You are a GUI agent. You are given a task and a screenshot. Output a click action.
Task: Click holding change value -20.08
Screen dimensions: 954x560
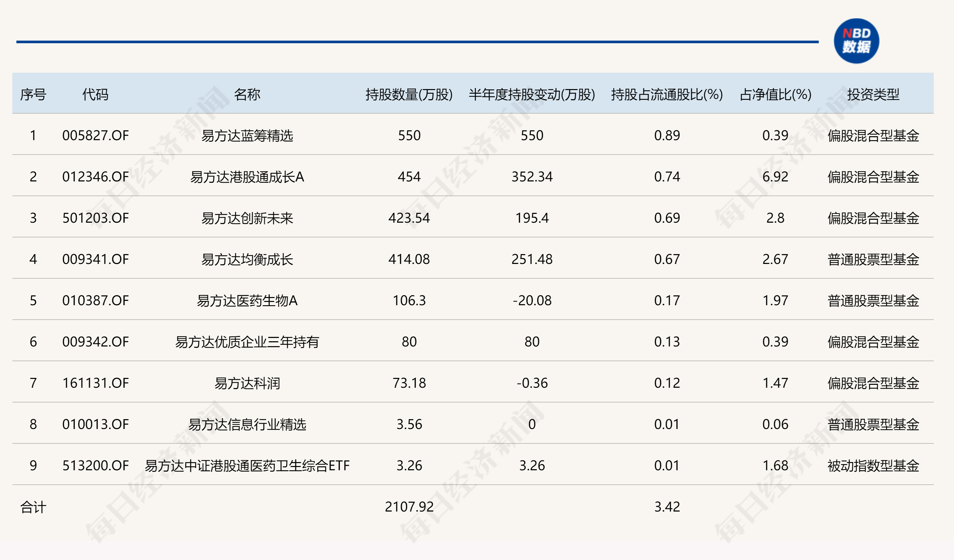[532, 300]
